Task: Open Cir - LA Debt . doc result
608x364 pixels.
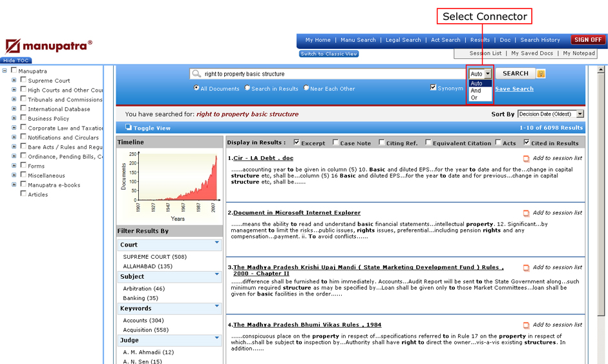Action: click(x=263, y=158)
